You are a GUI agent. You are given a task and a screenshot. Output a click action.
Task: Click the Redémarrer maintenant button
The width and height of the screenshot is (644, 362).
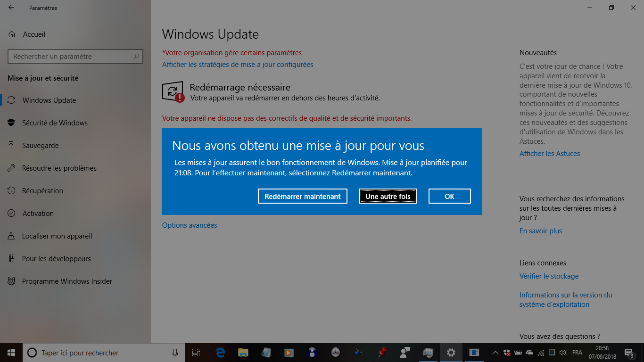(303, 196)
